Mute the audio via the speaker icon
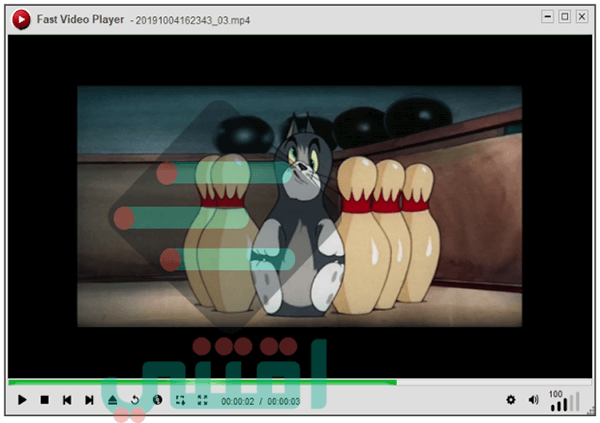This screenshot has height=423, width=600. pyautogui.click(x=533, y=400)
